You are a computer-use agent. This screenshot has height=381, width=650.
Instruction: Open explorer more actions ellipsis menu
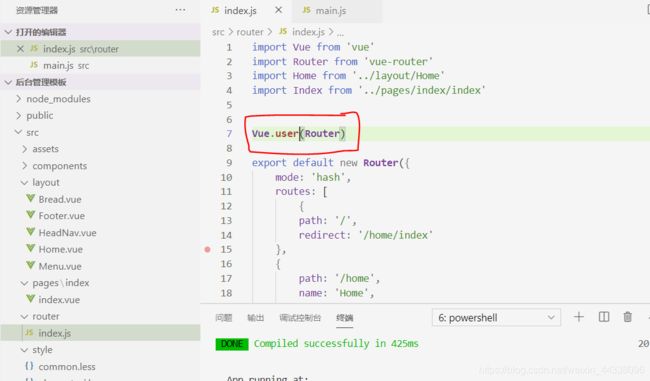click(x=180, y=10)
